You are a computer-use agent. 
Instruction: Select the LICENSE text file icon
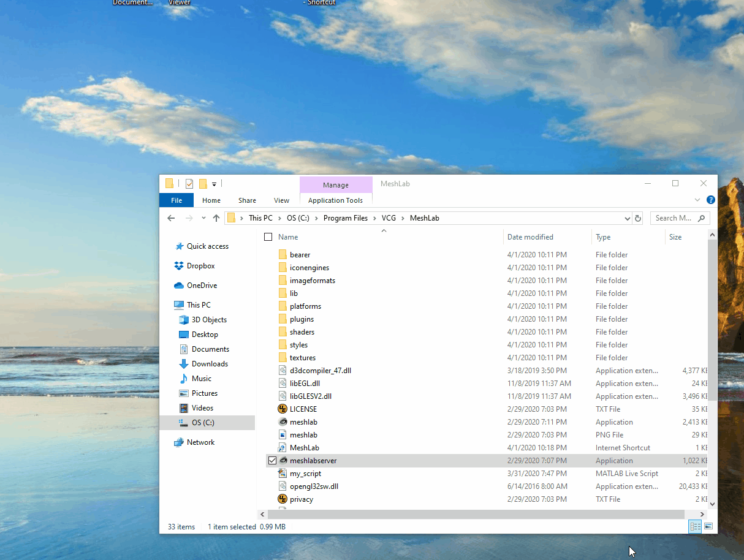point(283,409)
